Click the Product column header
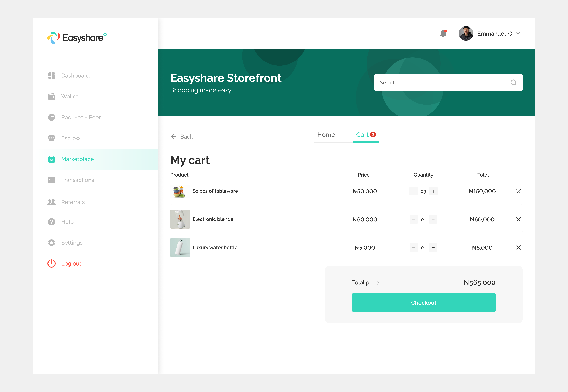This screenshot has height=392, width=568. pos(179,175)
